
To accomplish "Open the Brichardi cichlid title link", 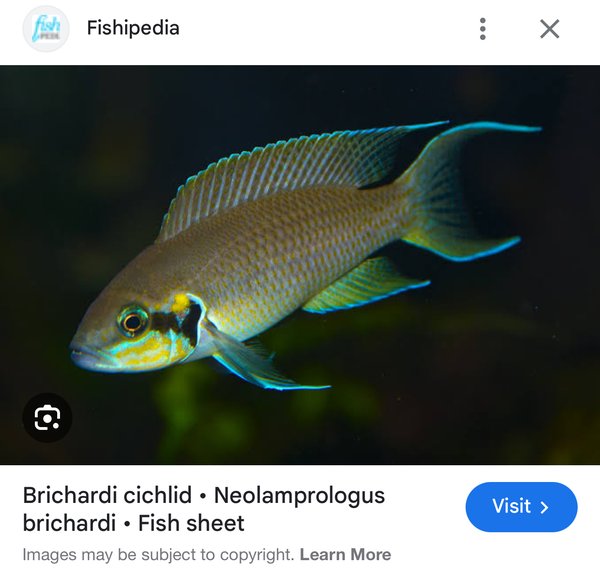I will point(204,509).
